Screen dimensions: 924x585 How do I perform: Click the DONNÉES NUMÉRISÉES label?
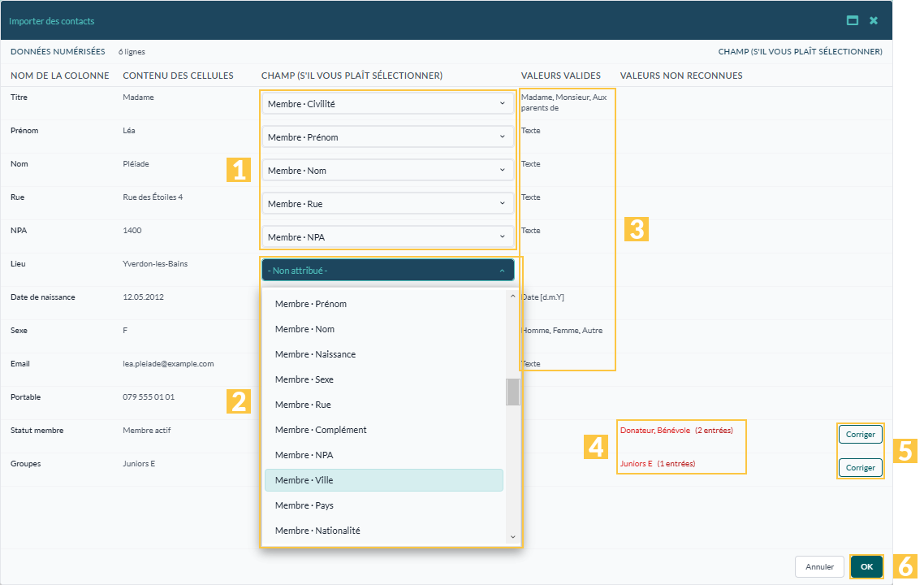pos(58,51)
